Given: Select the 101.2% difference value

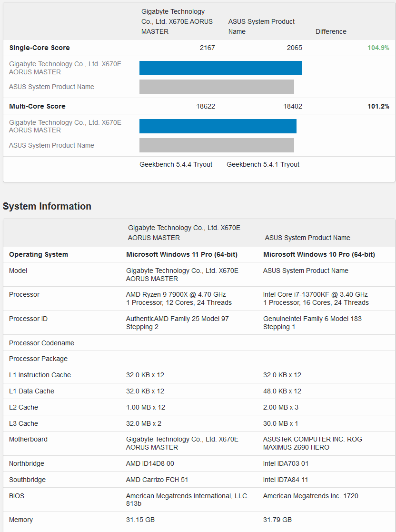Looking at the screenshot, I should [378, 106].
